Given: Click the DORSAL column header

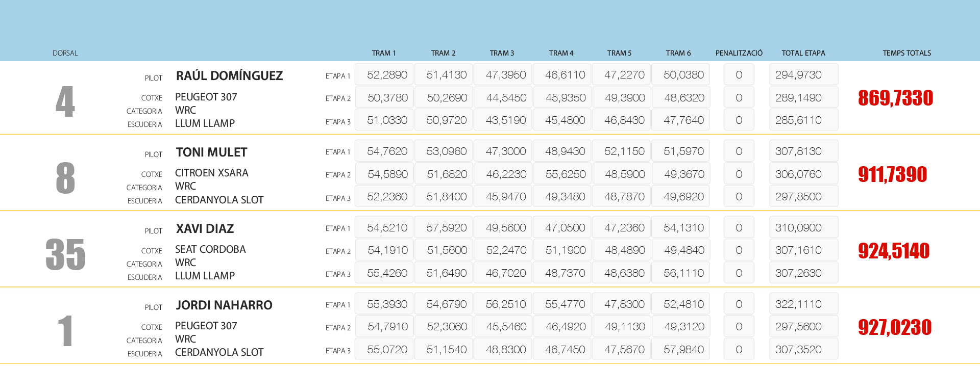Looking at the screenshot, I should [x=65, y=53].
